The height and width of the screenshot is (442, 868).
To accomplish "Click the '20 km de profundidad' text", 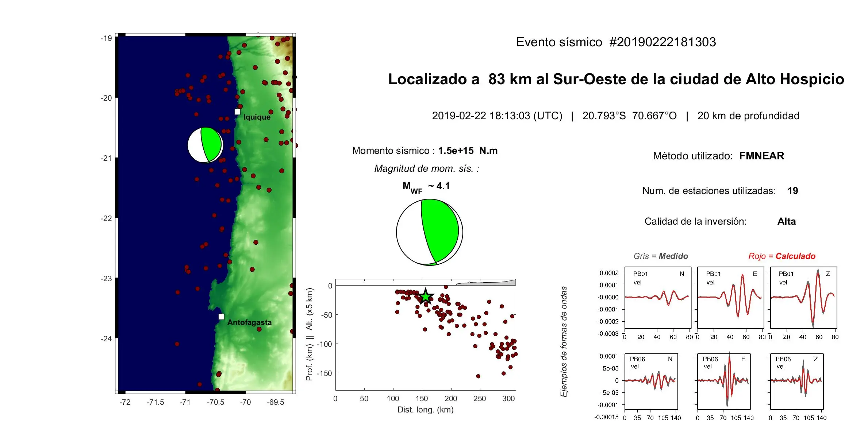I will click(x=748, y=116).
